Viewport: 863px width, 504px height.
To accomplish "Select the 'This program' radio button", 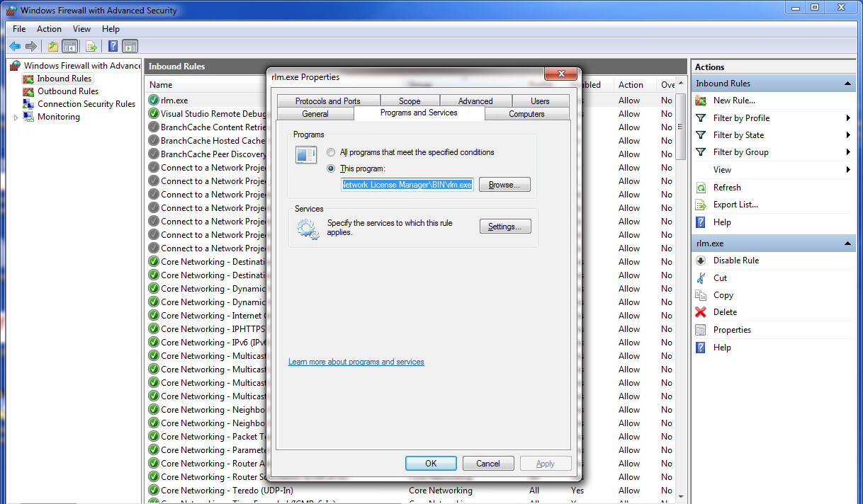I will (331, 168).
